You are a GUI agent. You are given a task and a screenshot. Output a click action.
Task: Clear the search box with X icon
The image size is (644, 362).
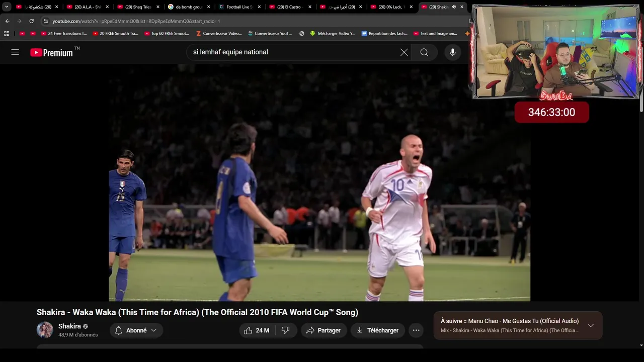click(404, 52)
